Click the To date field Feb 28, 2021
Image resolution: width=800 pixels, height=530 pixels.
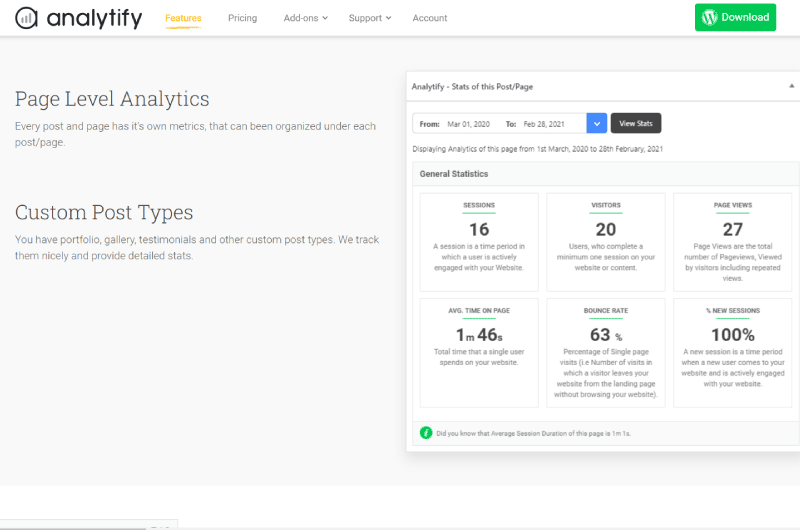[x=544, y=124]
